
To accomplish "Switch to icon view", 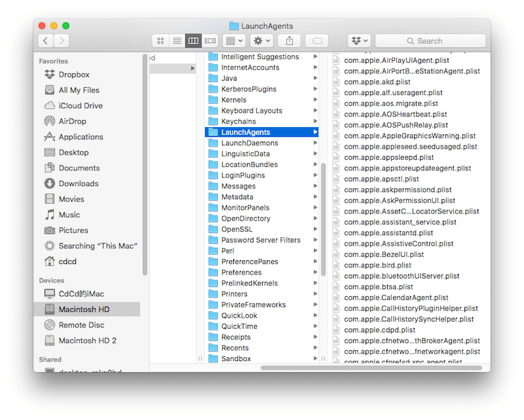I will pos(160,41).
